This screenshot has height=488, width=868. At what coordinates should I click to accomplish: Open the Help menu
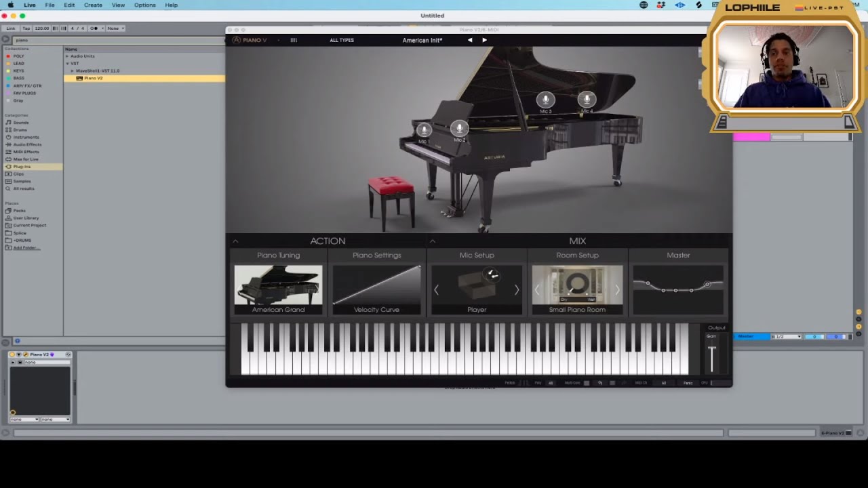pyautogui.click(x=171, y=5)
